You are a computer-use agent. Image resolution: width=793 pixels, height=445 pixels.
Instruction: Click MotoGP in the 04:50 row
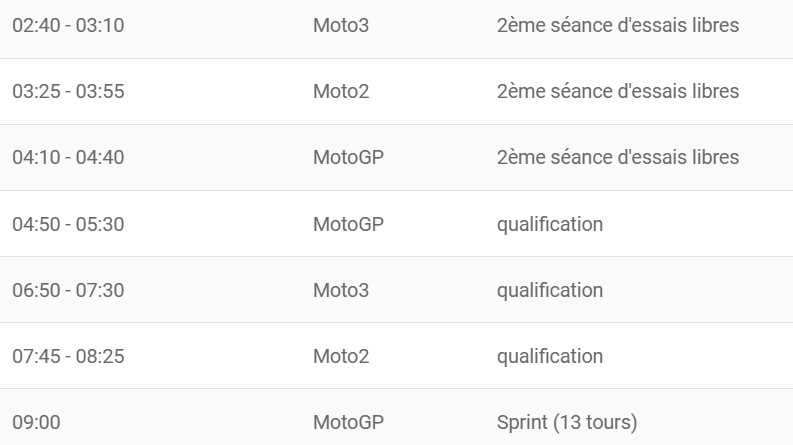pyautogui.click(x=348, y=224)
